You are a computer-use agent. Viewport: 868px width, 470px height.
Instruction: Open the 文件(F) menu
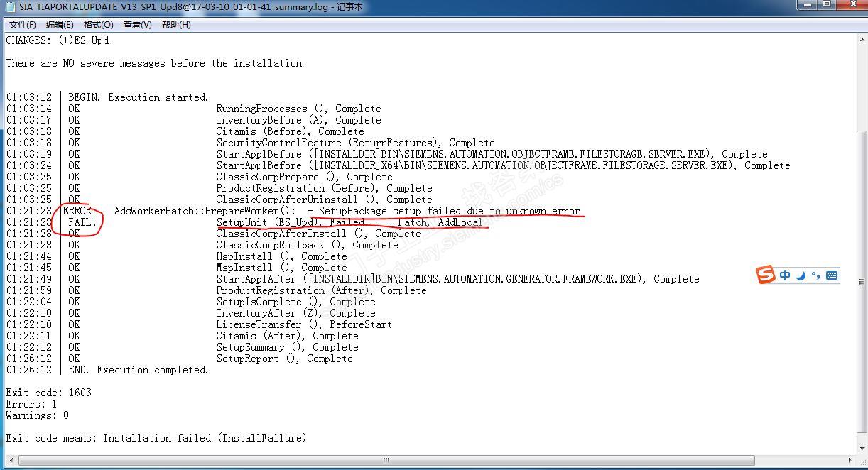[x=23, y=25]
